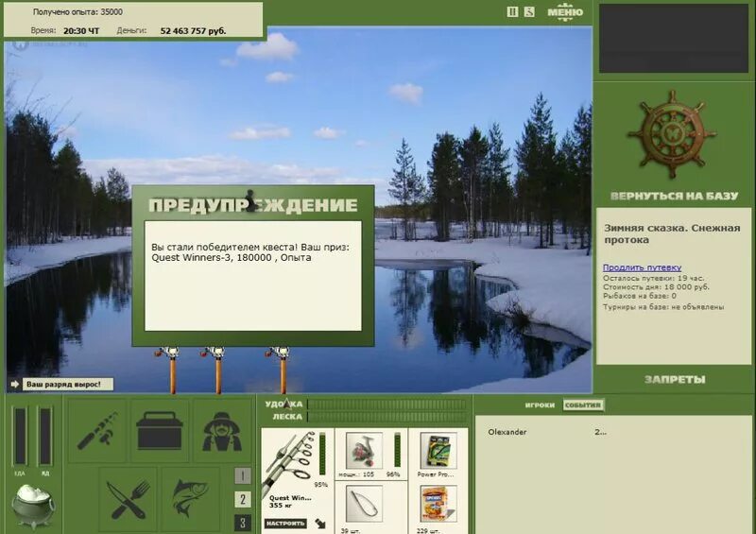Open the fisherman profile icon

[222, 430]
